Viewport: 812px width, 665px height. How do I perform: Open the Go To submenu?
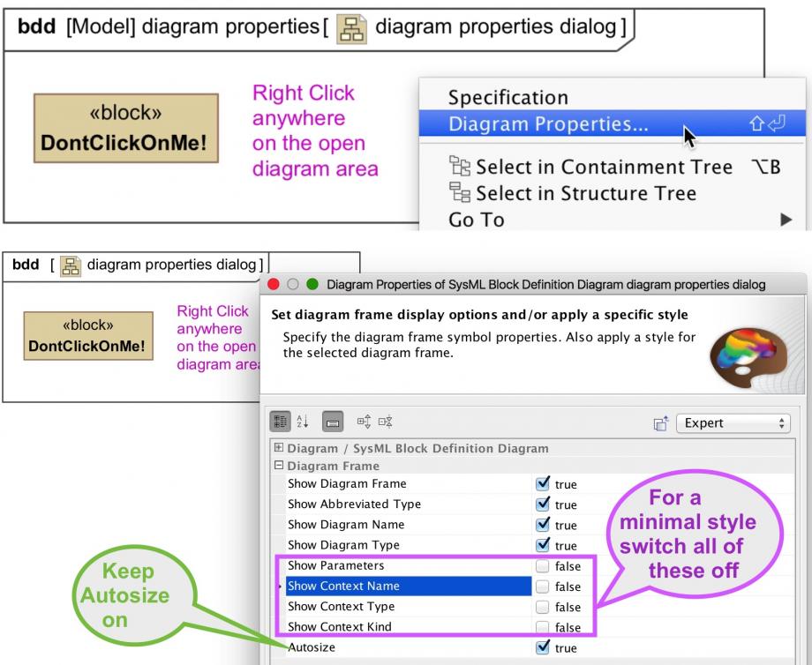tap(477, 220)
